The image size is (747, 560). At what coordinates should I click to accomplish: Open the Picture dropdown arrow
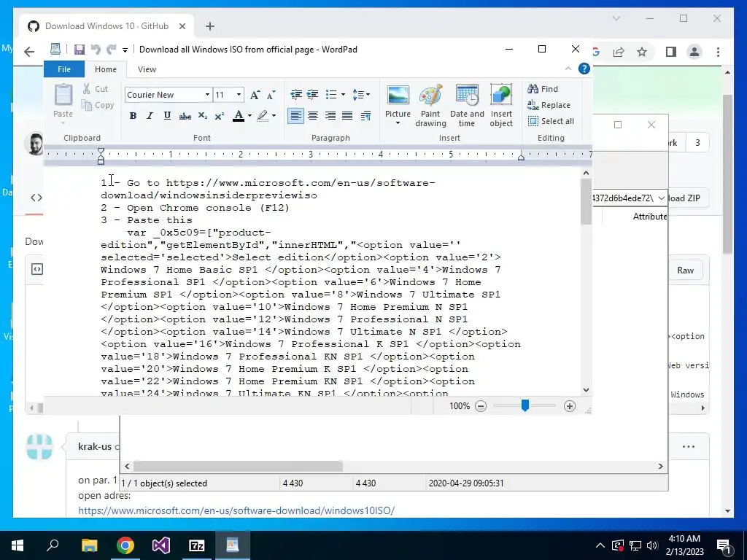(398, 123)
